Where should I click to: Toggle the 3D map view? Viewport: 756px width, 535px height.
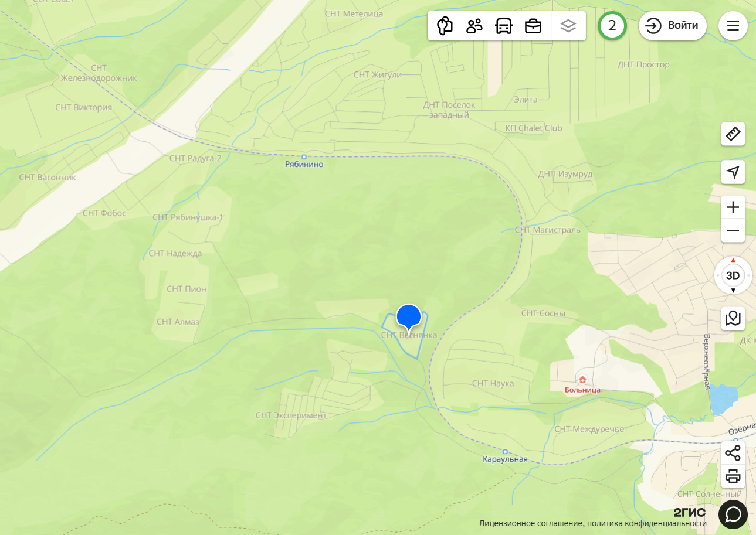pyautogui.click(x=733, y=275)
